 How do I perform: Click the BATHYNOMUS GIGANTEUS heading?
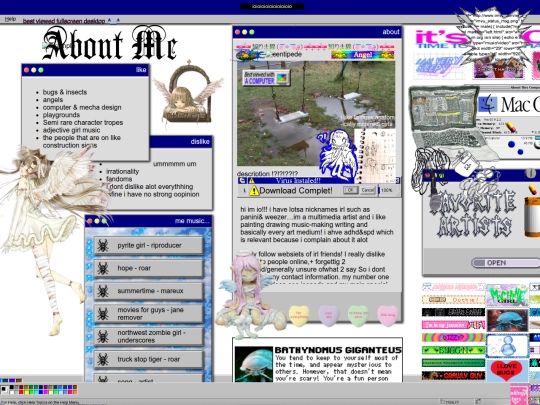coord(338,350)
